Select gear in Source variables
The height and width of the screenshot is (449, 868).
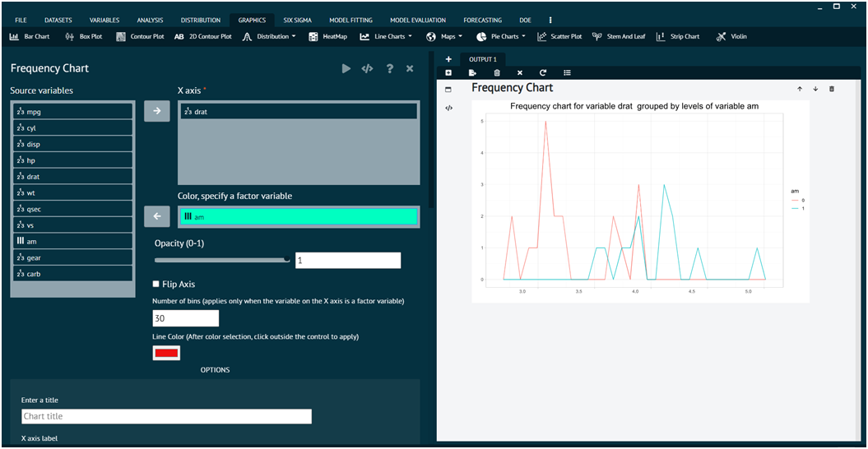[72, 257]
